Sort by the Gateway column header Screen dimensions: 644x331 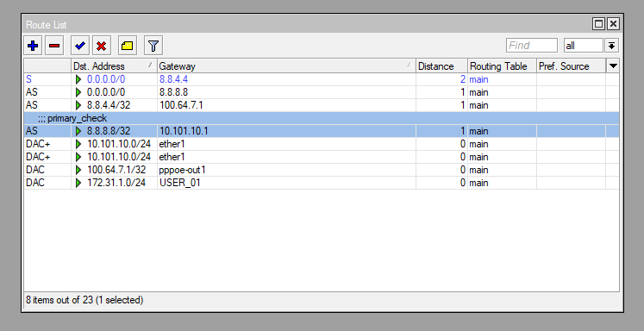click(x=286, y=66)
